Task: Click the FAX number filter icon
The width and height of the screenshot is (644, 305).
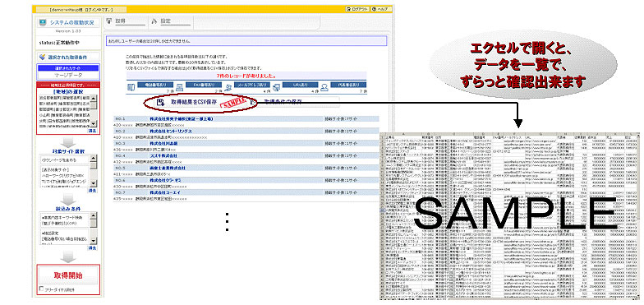Action: click(x=179, y=87)
